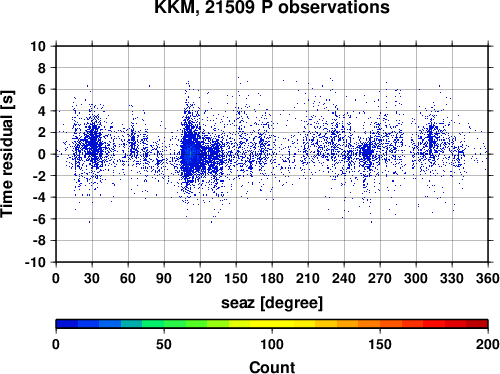Click the 'Count' colorbar label
This screenshot has height=374, width=500.
(272, 367)
